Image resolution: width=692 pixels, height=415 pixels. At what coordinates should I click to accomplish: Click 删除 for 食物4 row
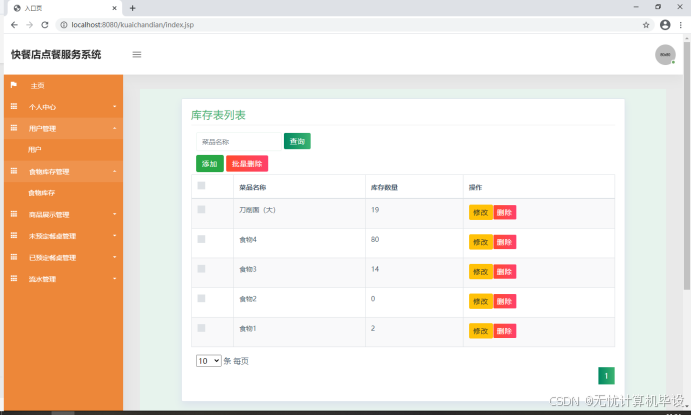504,242
